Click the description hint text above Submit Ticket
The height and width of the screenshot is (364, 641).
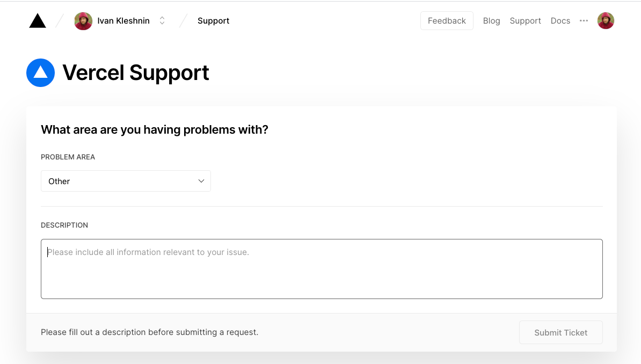[x=149, y=332]
